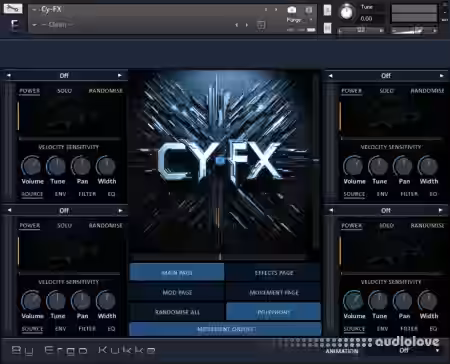
Task: Click the Volume knob on the bottom-right layer
Action: click(353, 301)
